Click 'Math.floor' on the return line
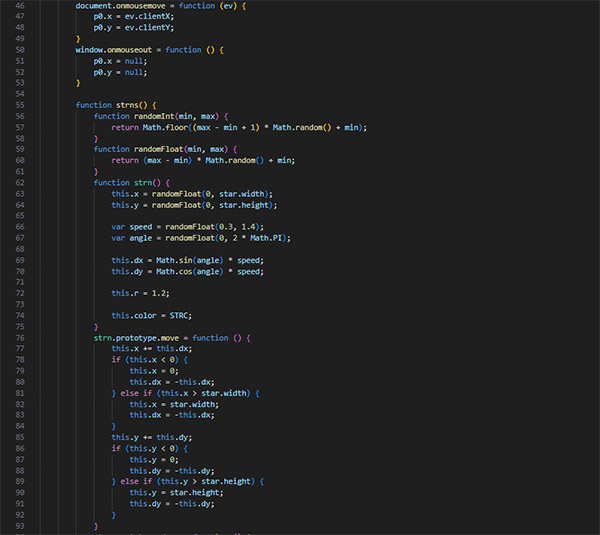The width and height of the screenshot is (600, 535). 165,127
